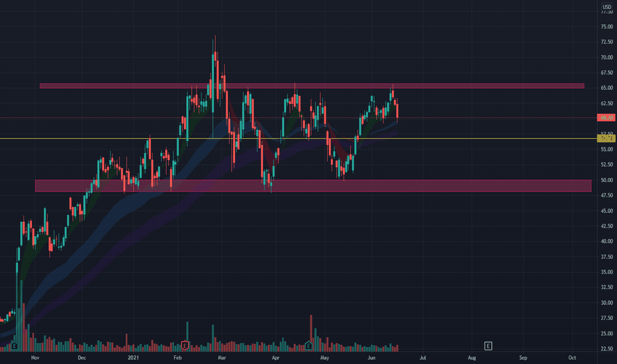Click the Jul label on time axis
Image resolution: width=617 pixels, height=364 pixels.
point(422,358)
